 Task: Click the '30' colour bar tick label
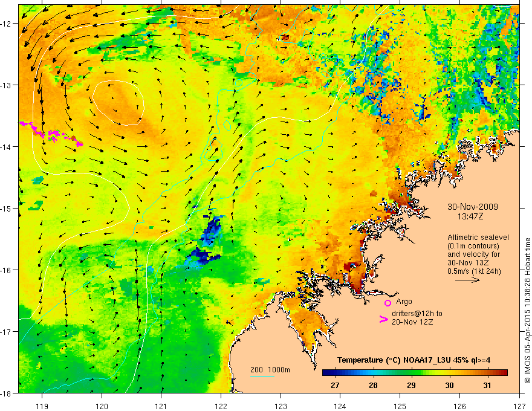click(449, 386)
